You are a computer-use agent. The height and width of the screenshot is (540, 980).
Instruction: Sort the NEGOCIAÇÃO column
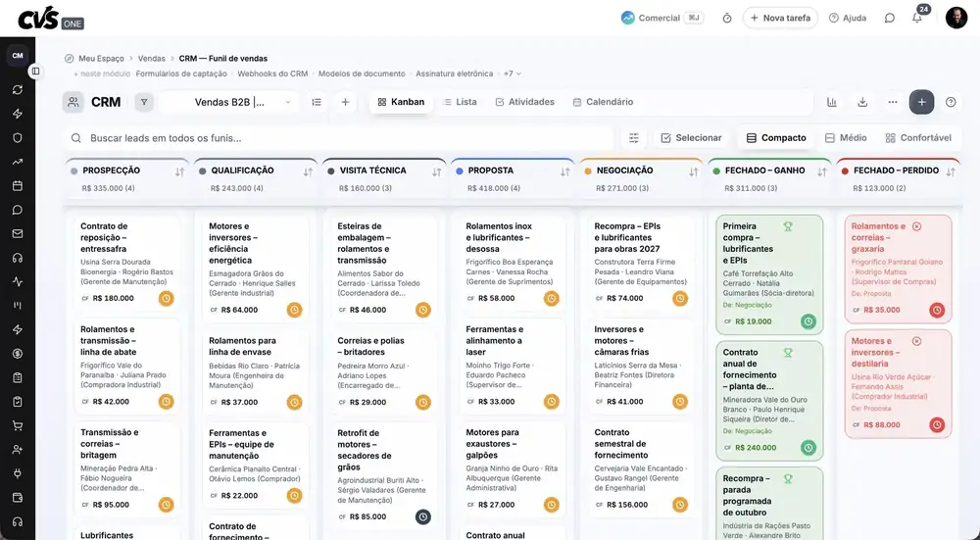tap(694, 172)
